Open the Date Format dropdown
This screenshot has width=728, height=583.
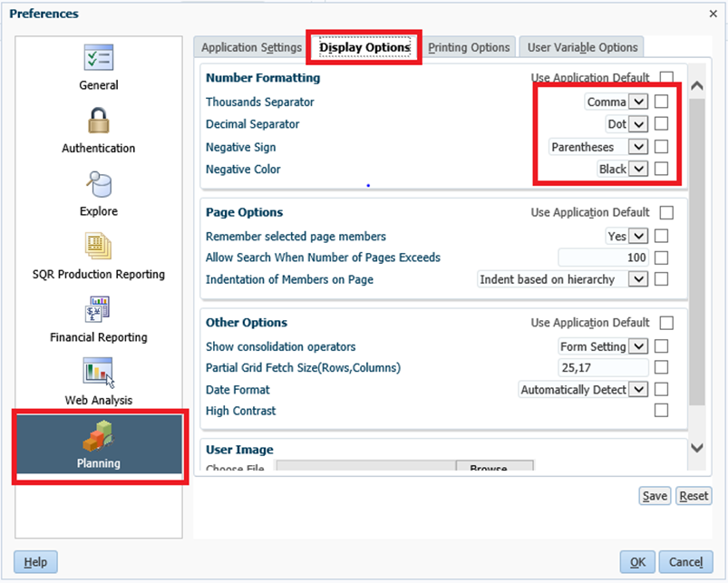point(639,390)
